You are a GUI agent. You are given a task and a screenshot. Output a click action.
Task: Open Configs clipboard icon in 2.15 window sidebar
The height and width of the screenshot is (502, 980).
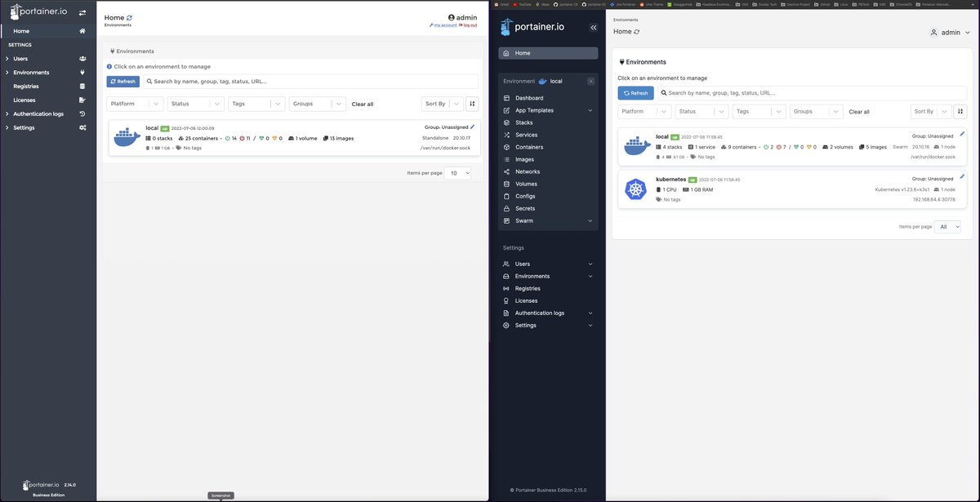506,196
